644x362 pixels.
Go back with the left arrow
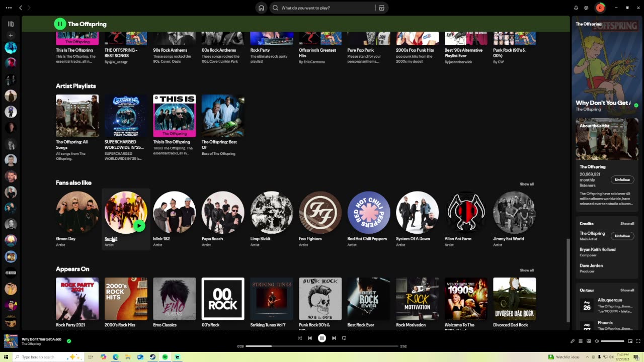click(21, 8)
